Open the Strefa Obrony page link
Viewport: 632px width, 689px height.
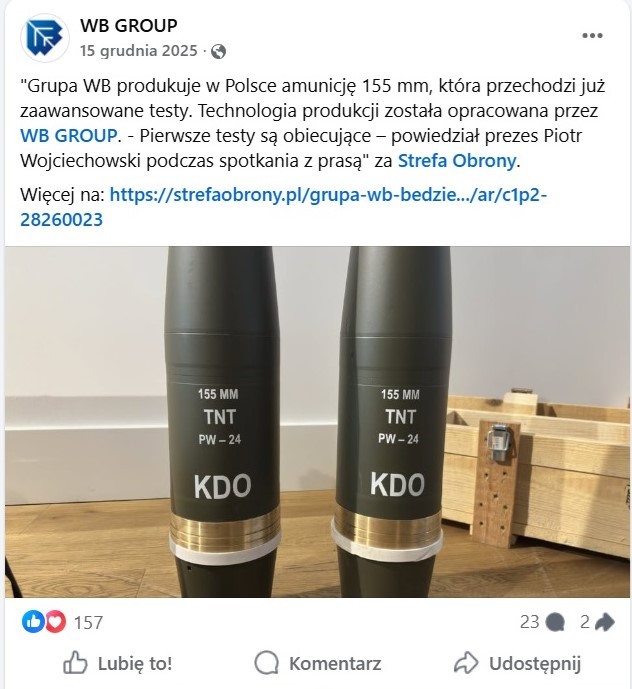[457, 161]
